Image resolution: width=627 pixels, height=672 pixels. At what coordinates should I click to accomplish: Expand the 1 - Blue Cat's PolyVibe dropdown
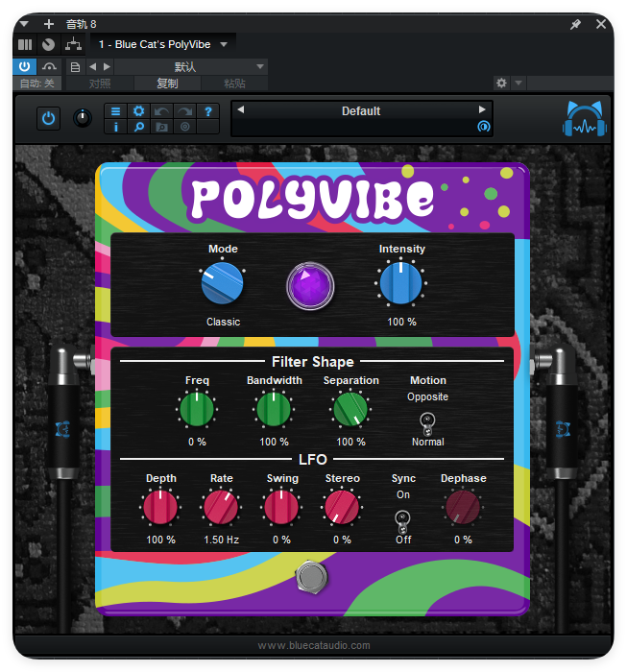click(224, 44)
